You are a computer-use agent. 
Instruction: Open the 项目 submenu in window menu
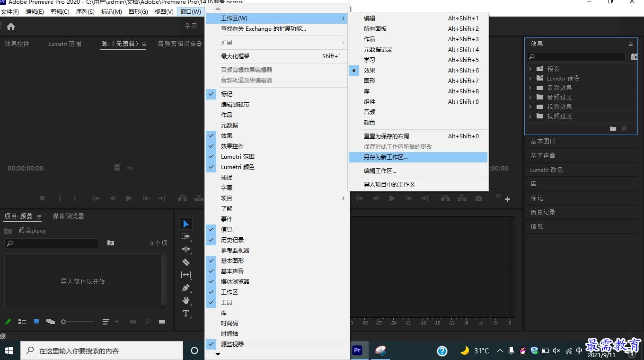point(277,198)
